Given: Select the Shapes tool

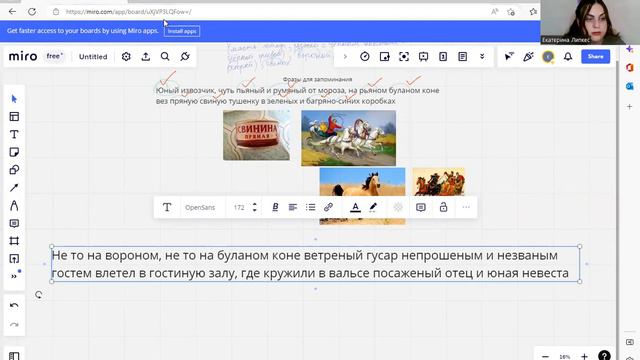Looking at the screenshot, I should (14, 170).
